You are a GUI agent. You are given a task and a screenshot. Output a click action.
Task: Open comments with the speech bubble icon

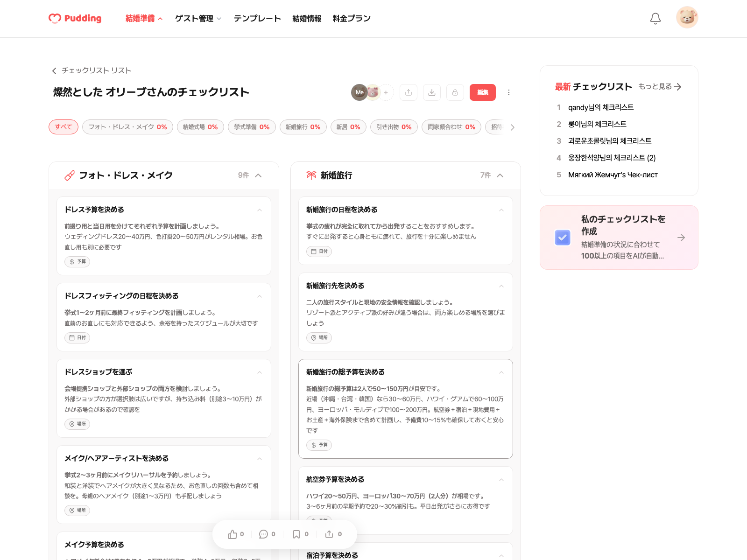click(264, 534)
